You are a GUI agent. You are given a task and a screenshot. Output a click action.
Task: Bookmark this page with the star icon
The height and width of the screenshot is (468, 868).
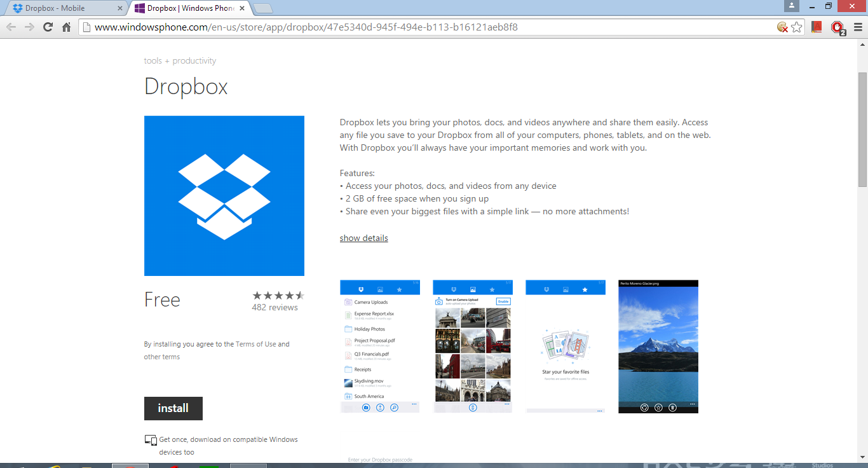point(797,27)
